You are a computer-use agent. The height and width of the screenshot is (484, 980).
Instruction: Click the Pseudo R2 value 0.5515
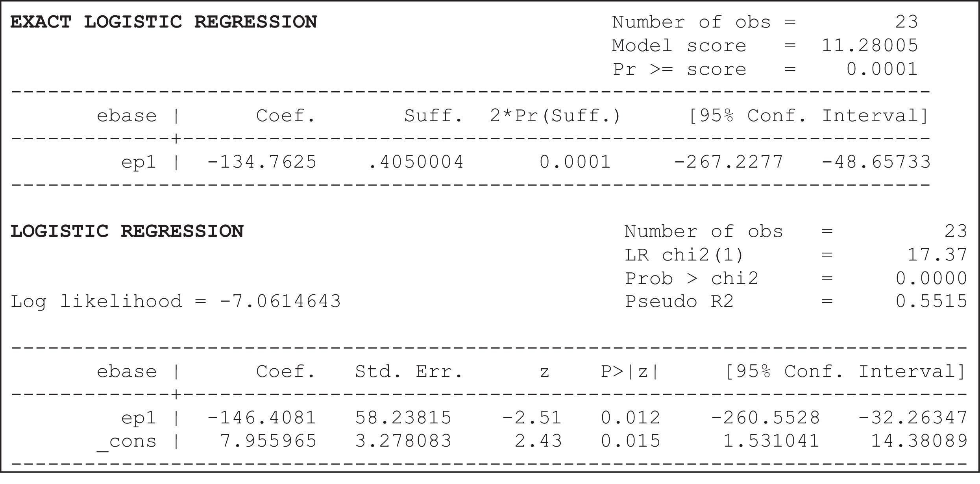click(x=931, y=302)
